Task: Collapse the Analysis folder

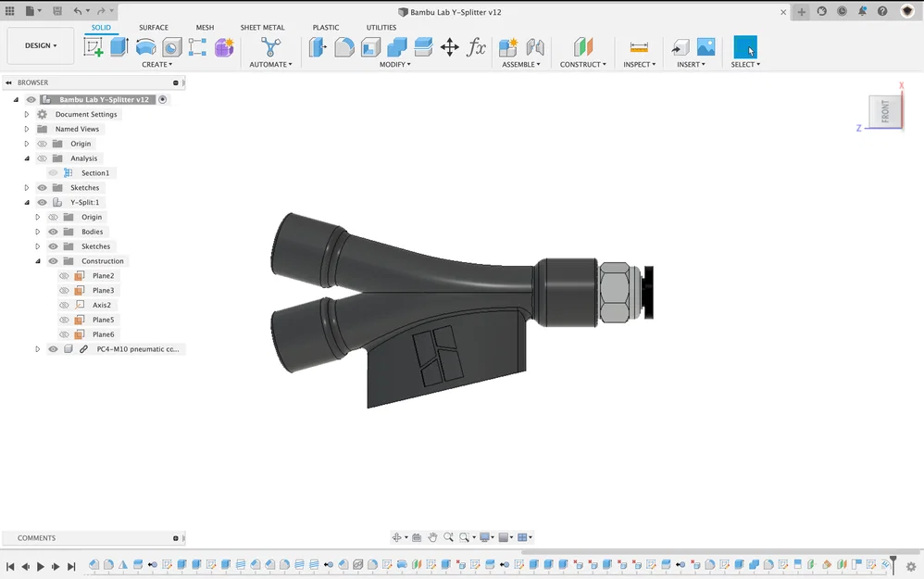Action: click(27, 158)
